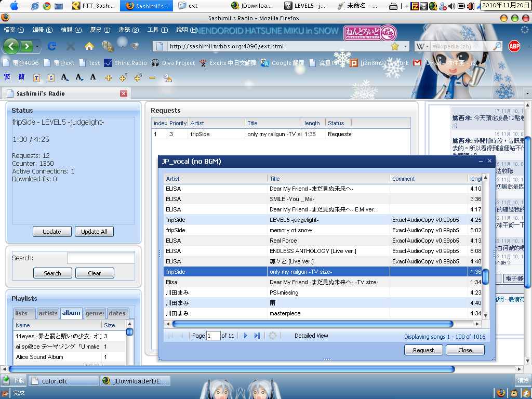
Task: Click the Update All button
Action: tap(94, 232)
